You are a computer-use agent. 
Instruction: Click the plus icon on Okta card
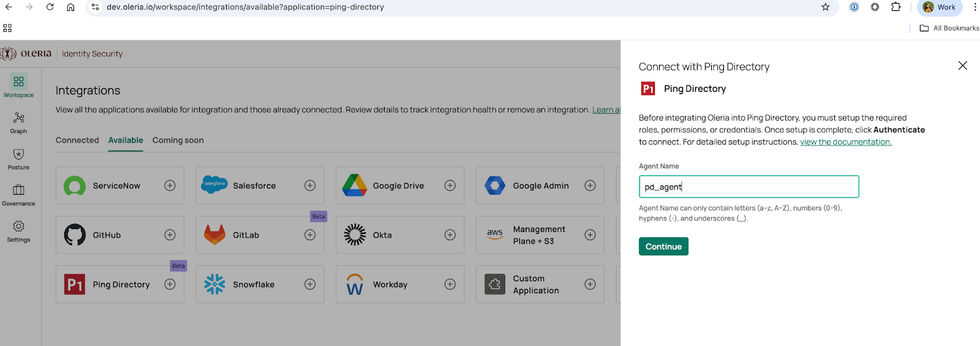click(450, 235)
